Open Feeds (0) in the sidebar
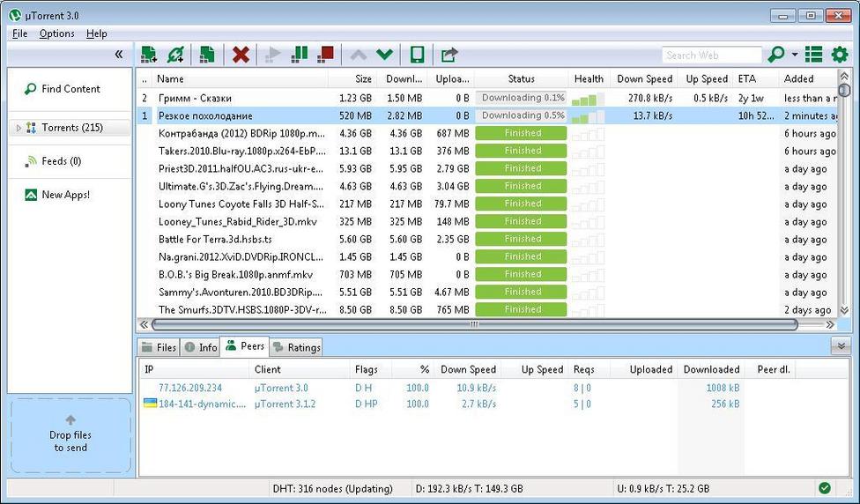Viewport: 860px width, 504px height. [62, 161]
